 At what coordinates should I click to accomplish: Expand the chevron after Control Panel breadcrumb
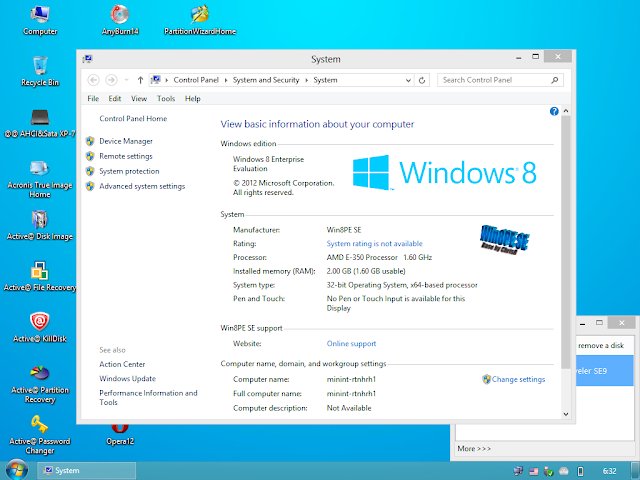pyautogui.click(x=226, y=80)
